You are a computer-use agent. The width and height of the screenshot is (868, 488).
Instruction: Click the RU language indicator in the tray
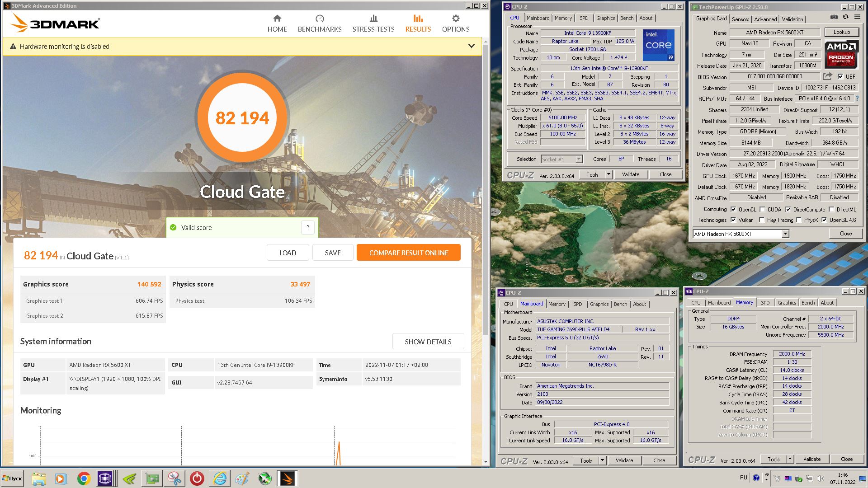pos(744,478)
